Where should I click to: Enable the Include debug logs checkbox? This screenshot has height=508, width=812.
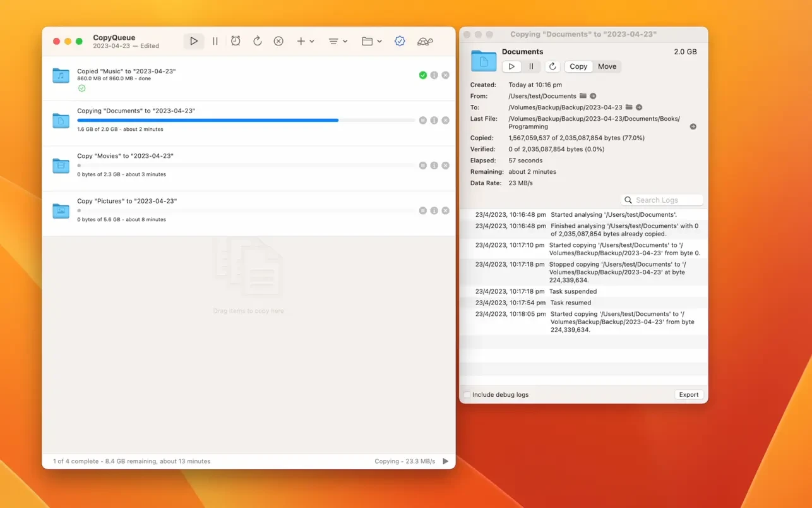tap(467, 395)
